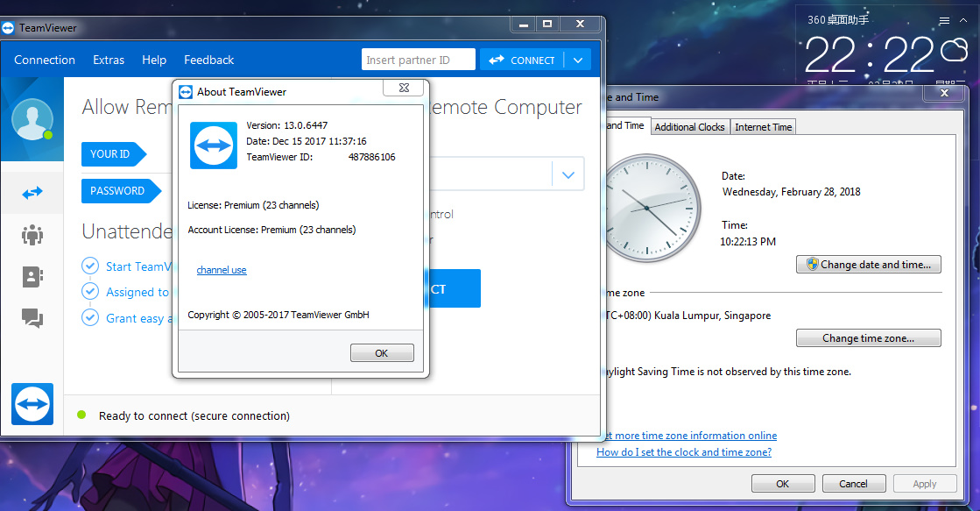This screenshot has height=511, width=980.
Task: Click the TeamViewer title bar app icon
Action: [8, 28]
